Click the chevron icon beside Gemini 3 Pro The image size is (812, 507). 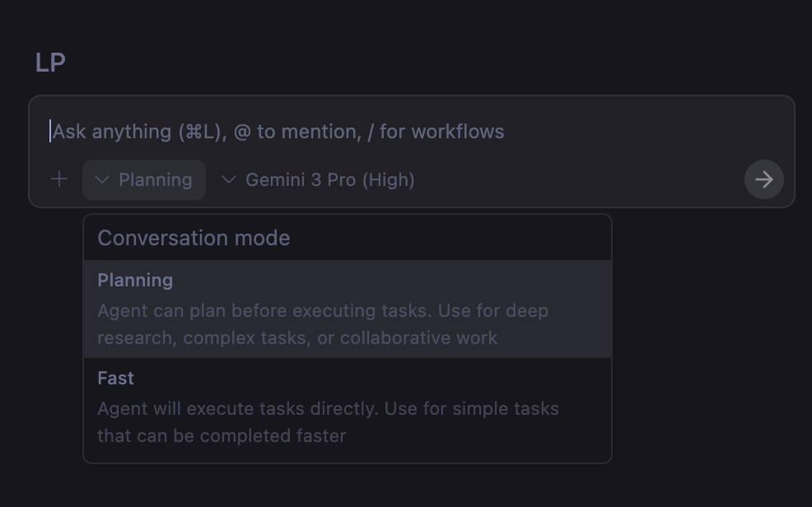coord(229,179)
